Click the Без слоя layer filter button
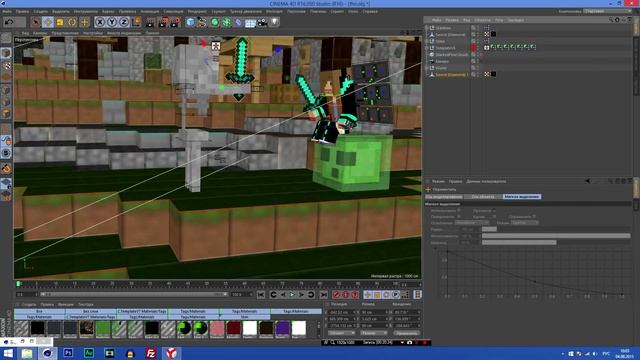640x360 pixels. [91, 311]
